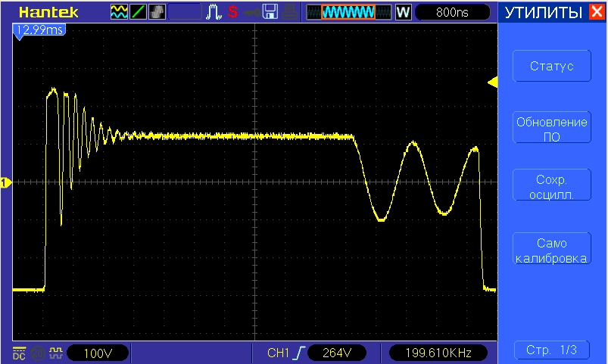Click the printer icon in top bar
This screenshot has height=364, width=608.
click(288, 12)
